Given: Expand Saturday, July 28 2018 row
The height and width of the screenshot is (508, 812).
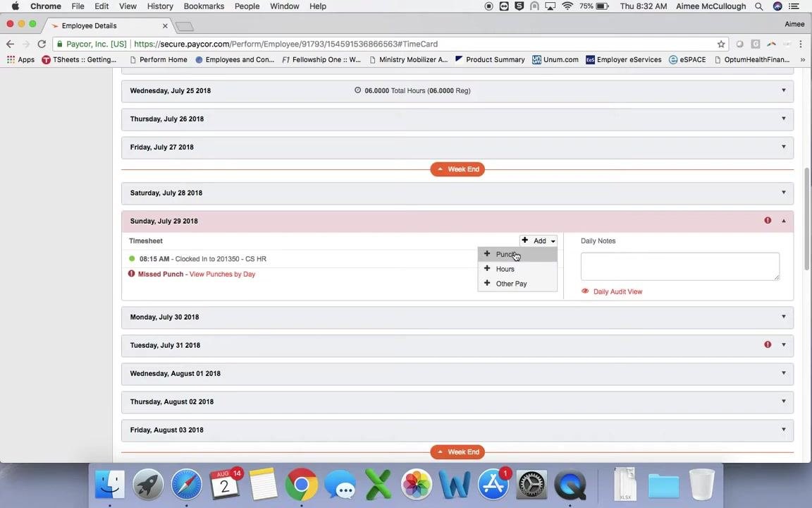Looking at the screenshot, I should pyautogui.click(x=457, y=193).
